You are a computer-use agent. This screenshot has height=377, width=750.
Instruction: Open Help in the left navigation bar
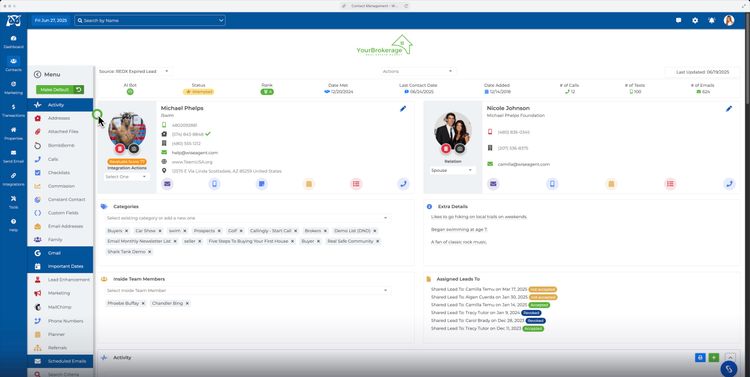click(13, 225)
